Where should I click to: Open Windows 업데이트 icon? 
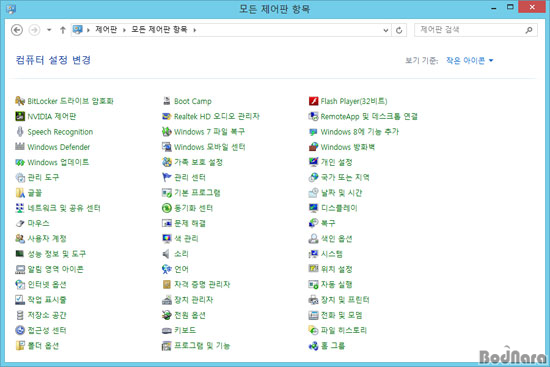(20, 162)
